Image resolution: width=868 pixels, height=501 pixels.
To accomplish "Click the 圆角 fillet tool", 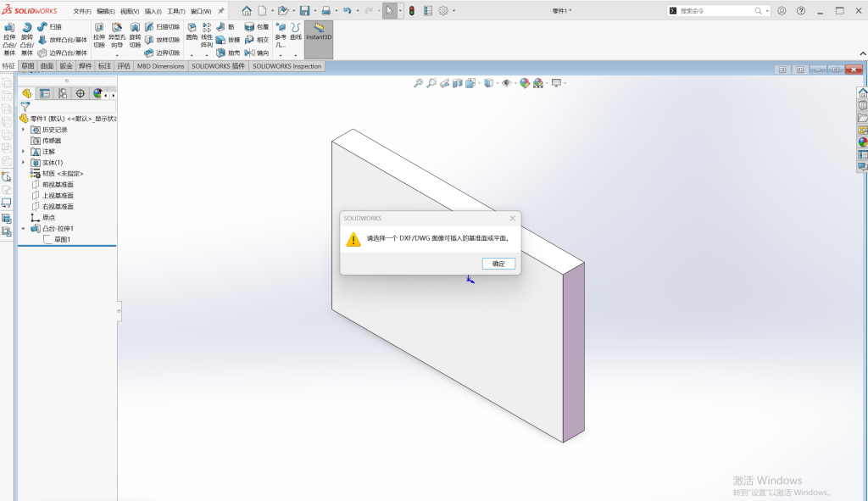I will point(192,31).
